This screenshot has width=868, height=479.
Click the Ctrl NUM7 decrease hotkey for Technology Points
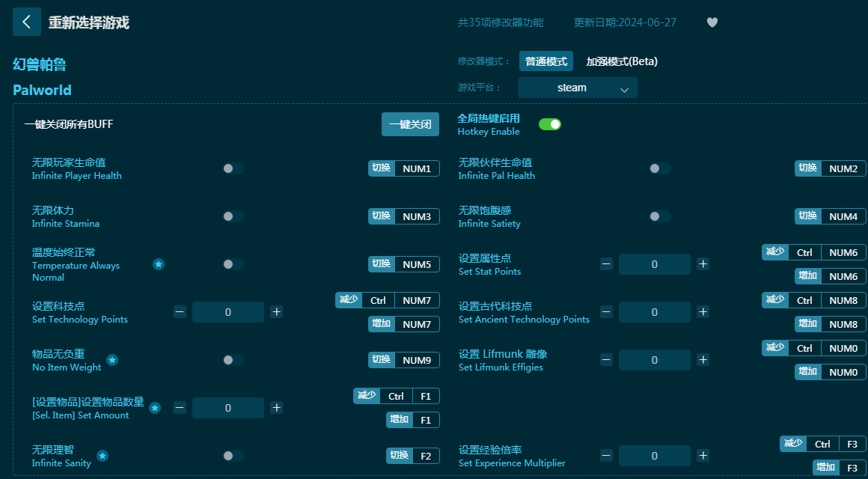coord(388,300)
